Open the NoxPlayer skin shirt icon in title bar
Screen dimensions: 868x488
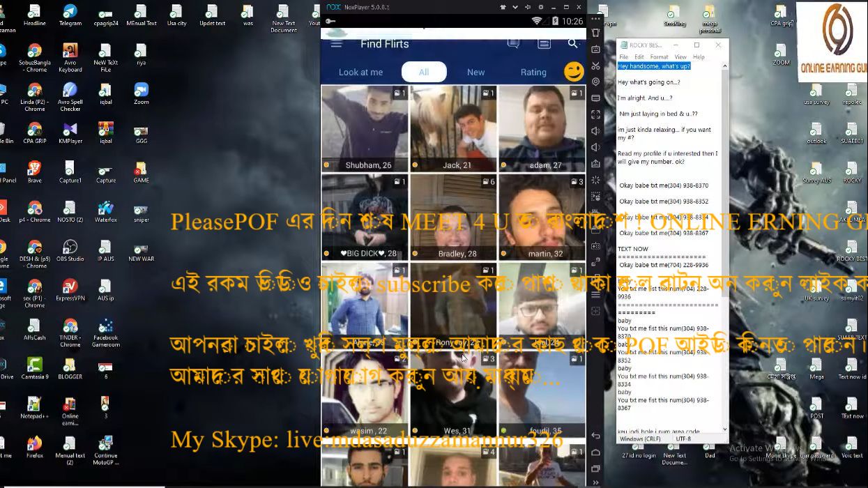click(503, 7)
